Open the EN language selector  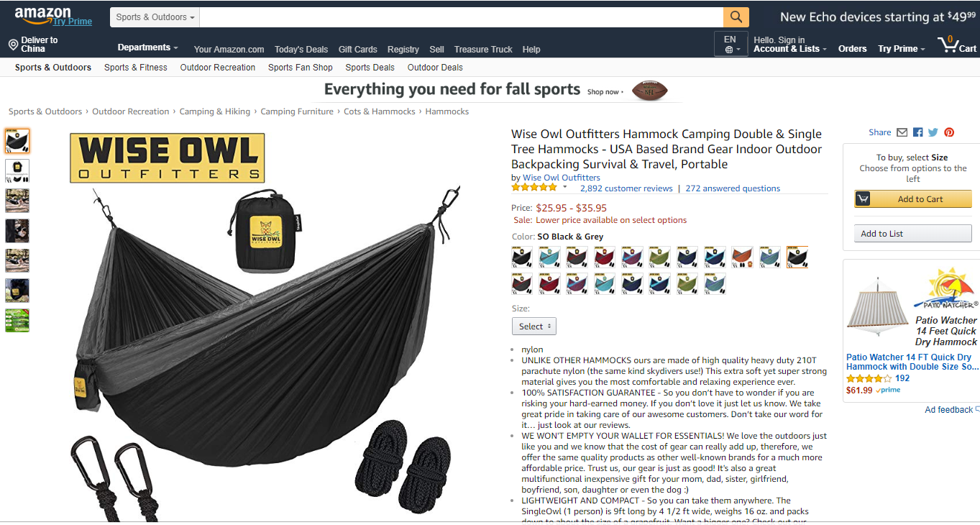[x=731, y=44]
